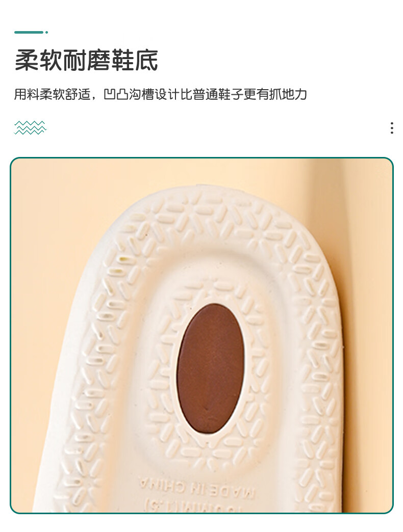This screenshot has height=532, width=403.
Task: Click the small teal dot beside the dash
Action: (46, 32)
